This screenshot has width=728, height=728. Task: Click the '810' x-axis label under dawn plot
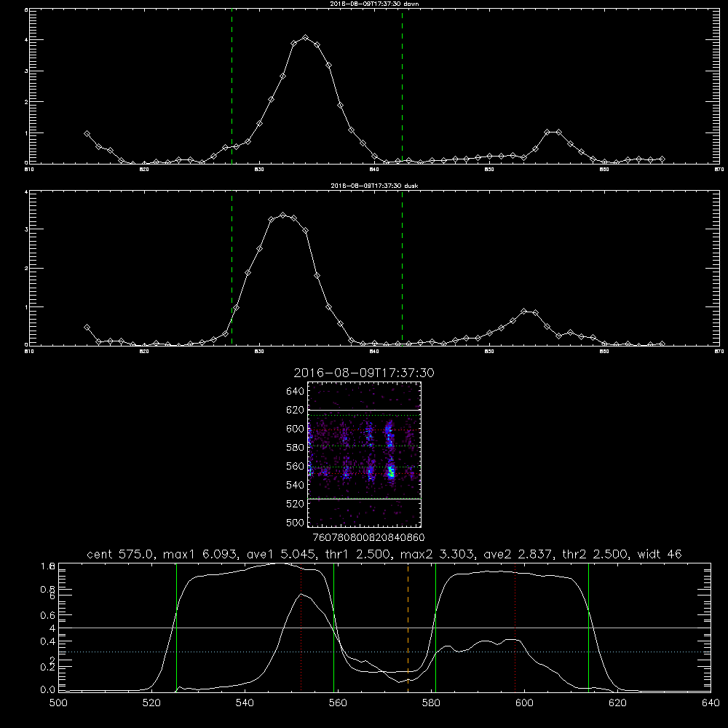pyautogui.click(x=29, y=170)
